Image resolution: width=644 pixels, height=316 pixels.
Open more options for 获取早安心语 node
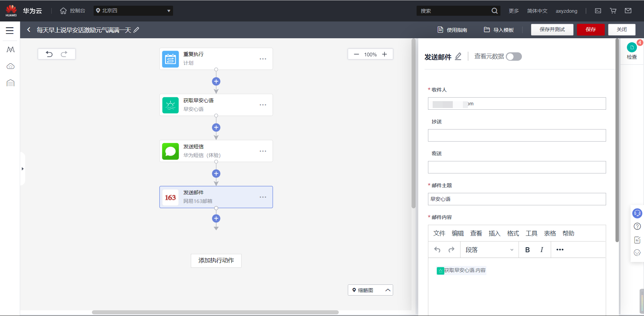coord(263,105)
